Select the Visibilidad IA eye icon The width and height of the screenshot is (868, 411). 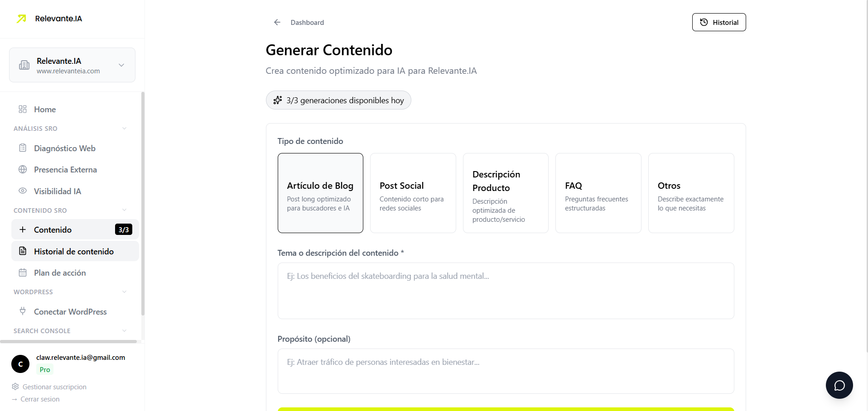23,191
